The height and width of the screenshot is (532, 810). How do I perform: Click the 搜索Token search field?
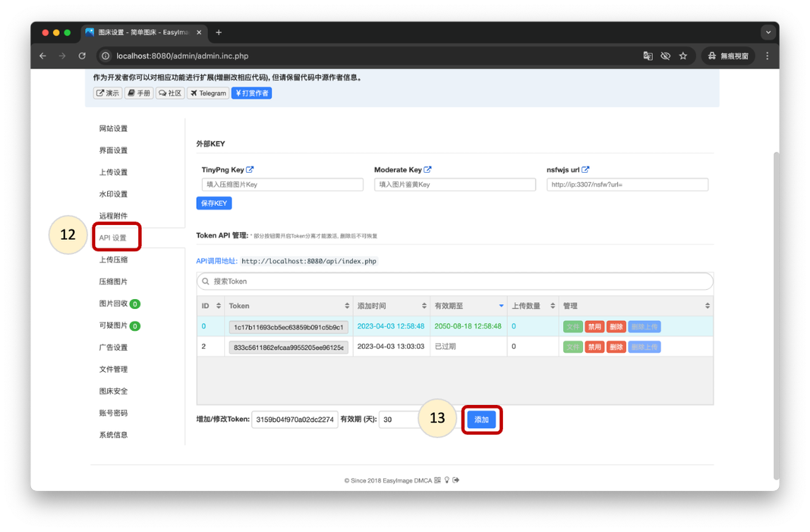pyautogui.click(x=454, y=281)
